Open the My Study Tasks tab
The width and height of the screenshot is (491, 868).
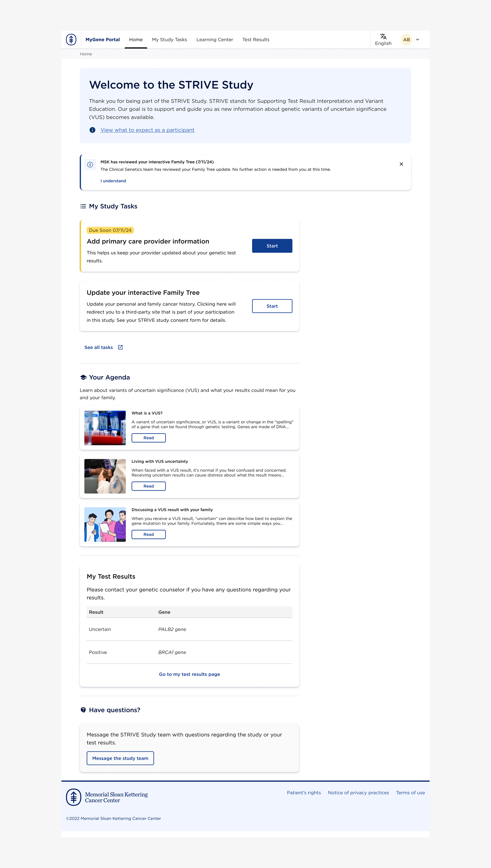coord(169,39)
